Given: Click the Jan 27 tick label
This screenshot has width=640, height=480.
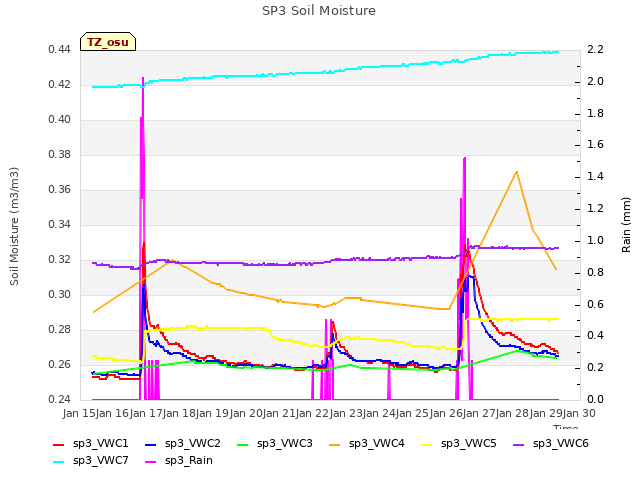Looking at the screenshot, I should click(480, 413).
